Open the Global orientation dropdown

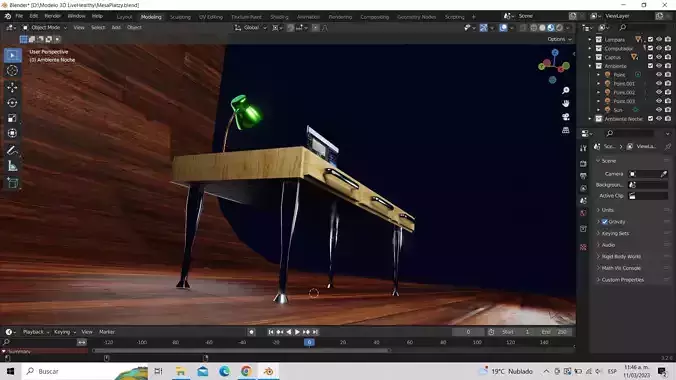point(250,28)
